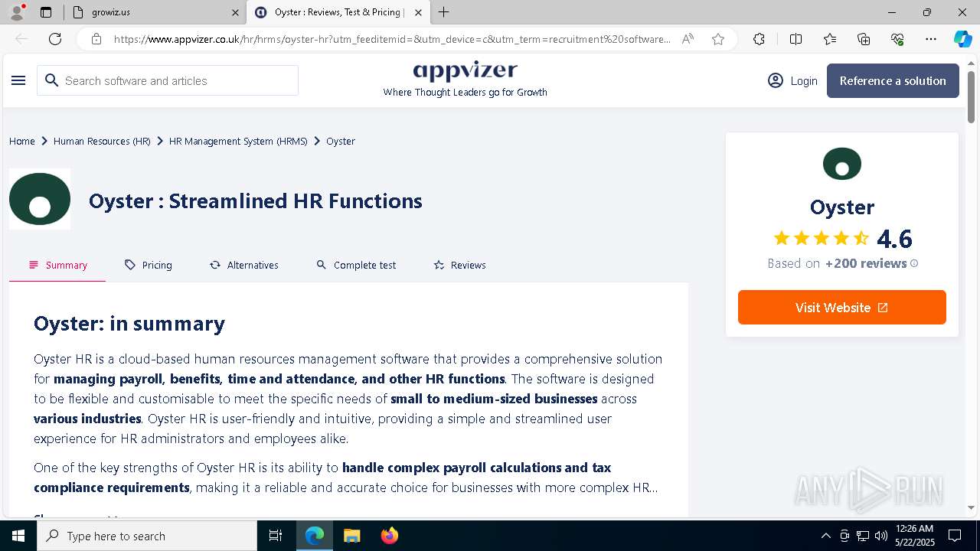Click the +200 reviews text

click(866, 263)
